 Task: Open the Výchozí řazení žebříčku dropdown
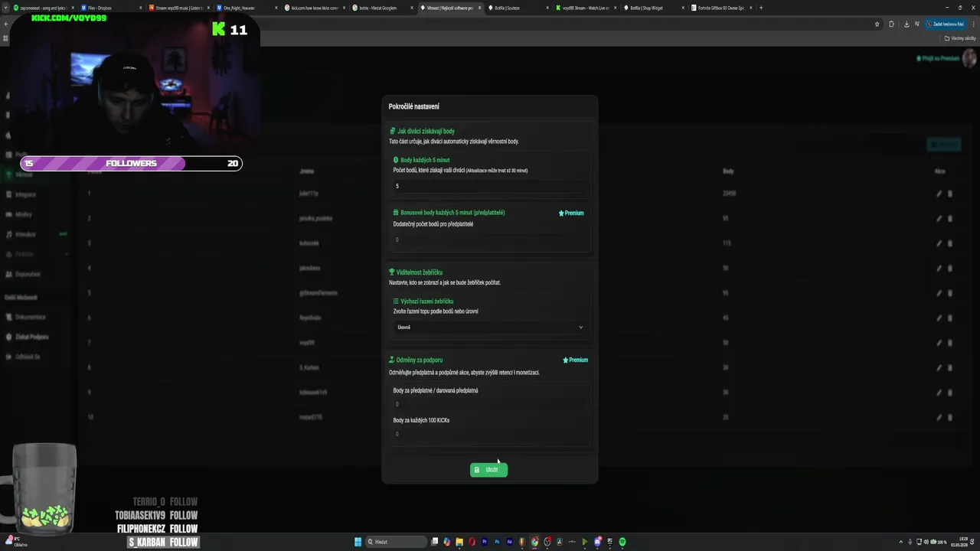coord(490,328)
